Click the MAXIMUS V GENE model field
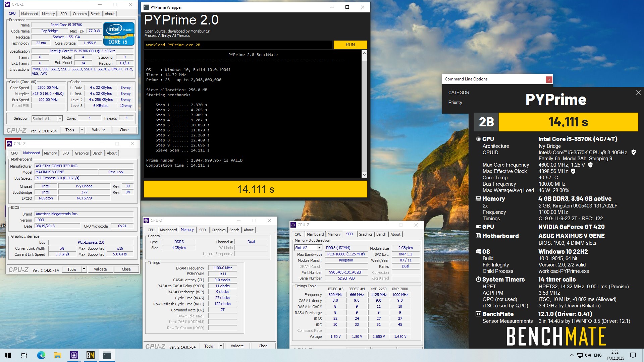Viewport: 644px width, 362px height. tap(66, 172)
